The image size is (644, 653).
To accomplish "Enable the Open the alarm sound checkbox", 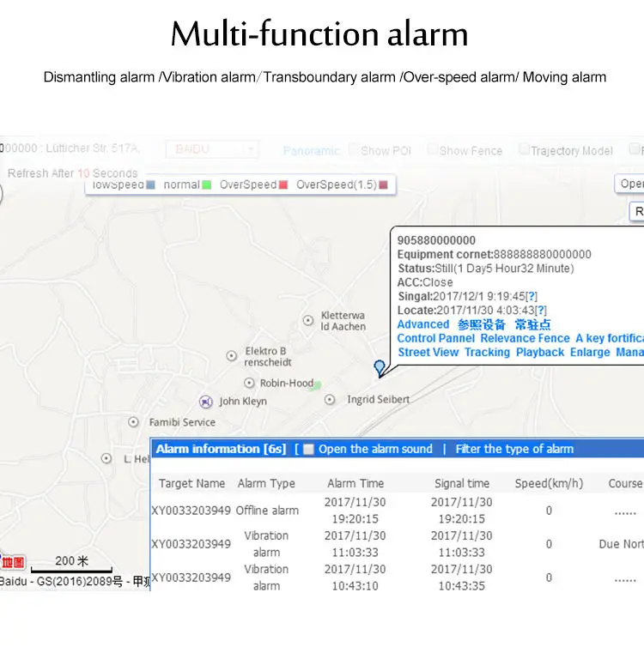I will pos(308,450).
